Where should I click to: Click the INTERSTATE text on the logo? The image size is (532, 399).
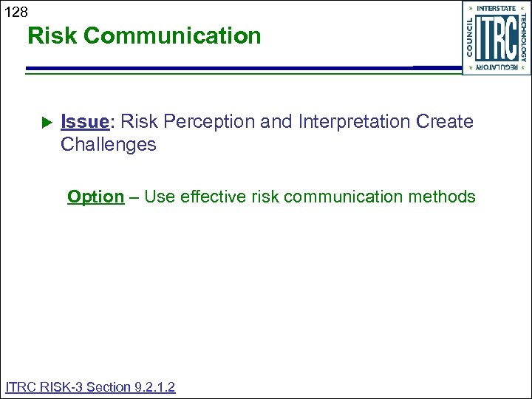click(497, 8)
